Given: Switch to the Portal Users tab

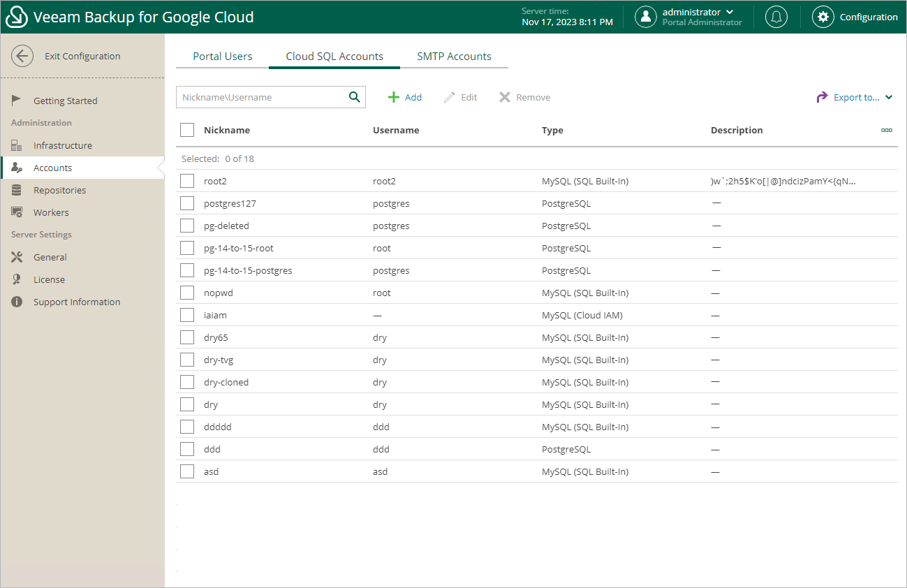Looking at the screenshot, I should click(223, 57).
